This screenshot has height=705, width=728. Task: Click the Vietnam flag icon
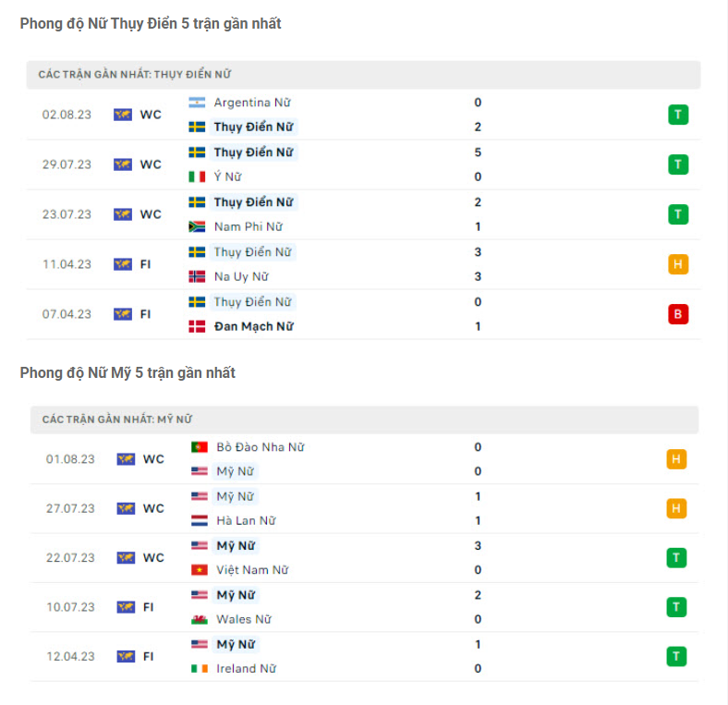click(200, 570)
